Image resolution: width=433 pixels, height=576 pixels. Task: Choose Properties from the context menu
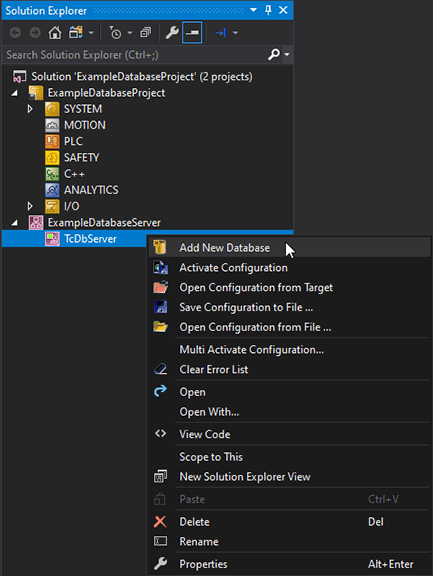click(x=289, y=564)
